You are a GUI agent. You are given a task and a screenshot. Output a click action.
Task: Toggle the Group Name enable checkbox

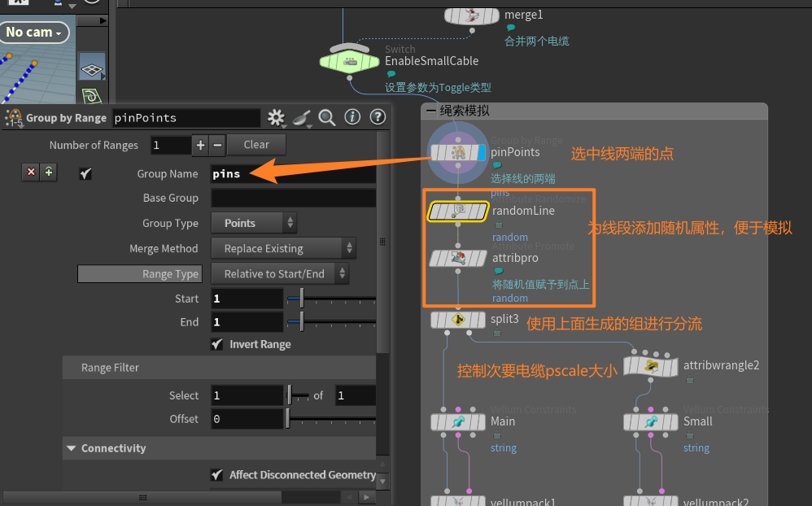tap(85, 174)
